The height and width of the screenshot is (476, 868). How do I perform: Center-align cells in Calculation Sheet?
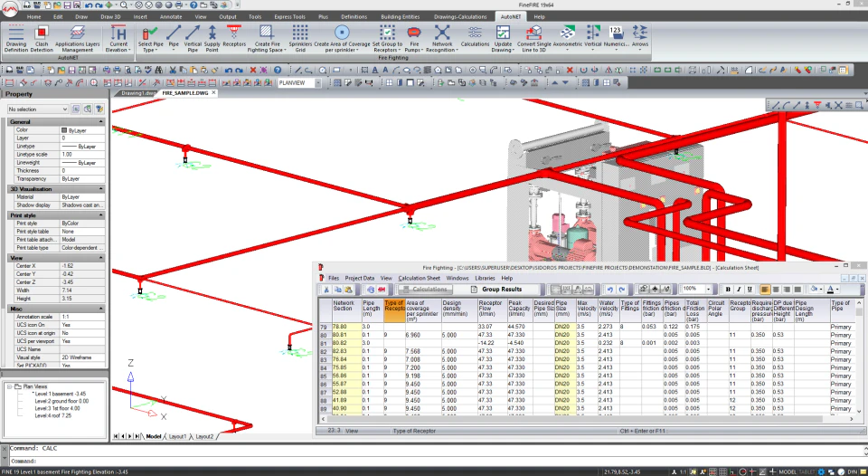776,290
